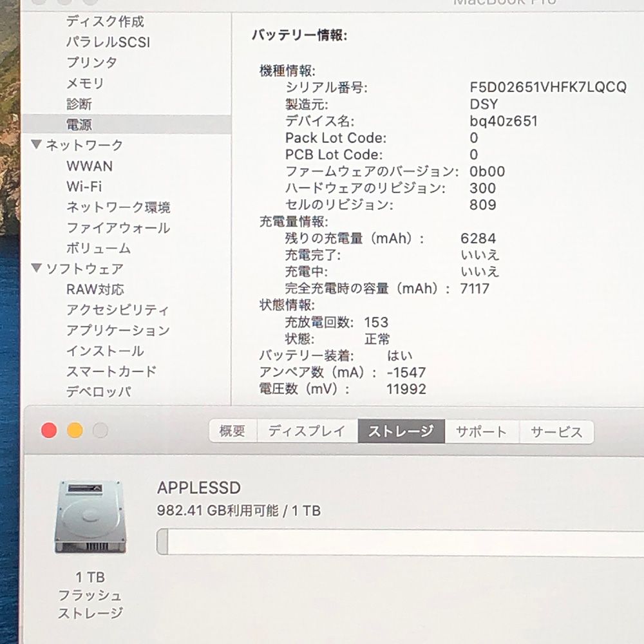Open 診断 in the sidebar
The image size is (644, 644).
pos(79,104)
